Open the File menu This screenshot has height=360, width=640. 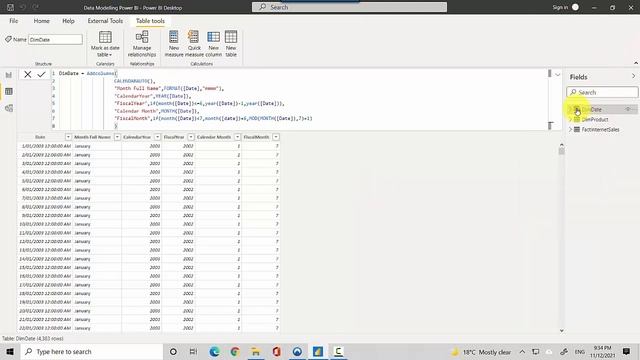coord(13,21)
